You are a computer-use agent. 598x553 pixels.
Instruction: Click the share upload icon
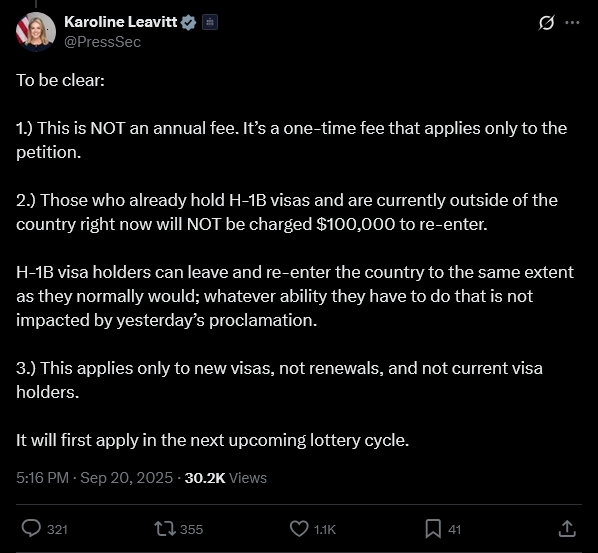pyautogui.click(x=567, y=529)
